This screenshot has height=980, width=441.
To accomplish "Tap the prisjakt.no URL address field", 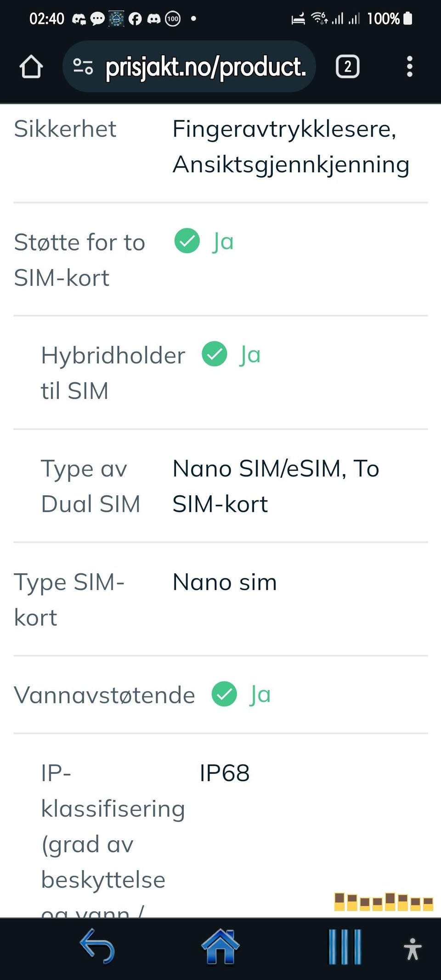I will point(205,67).
